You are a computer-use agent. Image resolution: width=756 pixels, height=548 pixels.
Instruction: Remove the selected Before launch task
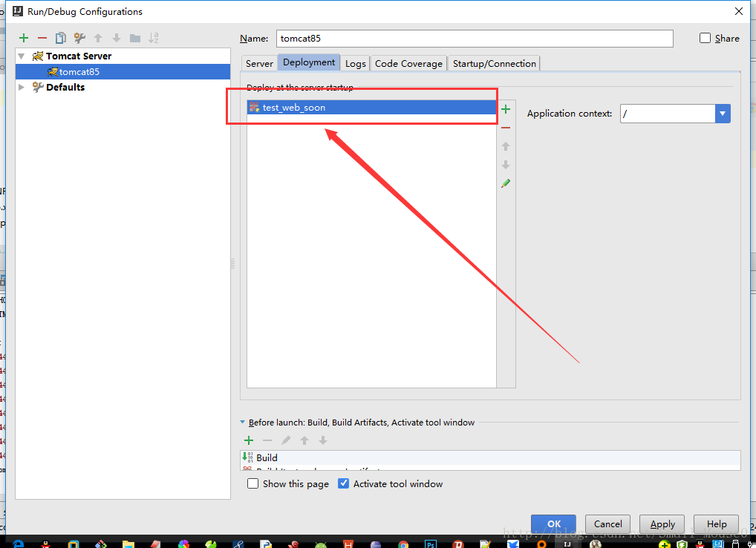[x=267, y=440]
